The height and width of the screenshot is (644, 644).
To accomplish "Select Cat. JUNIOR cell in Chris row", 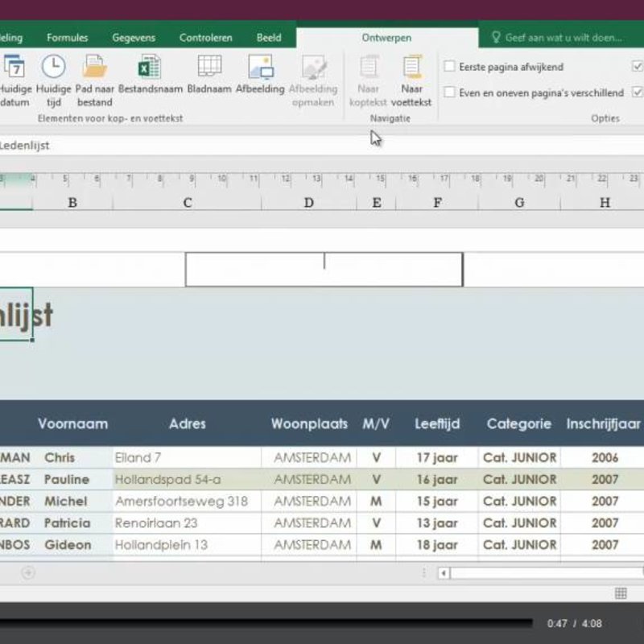I will coord(519,457).
